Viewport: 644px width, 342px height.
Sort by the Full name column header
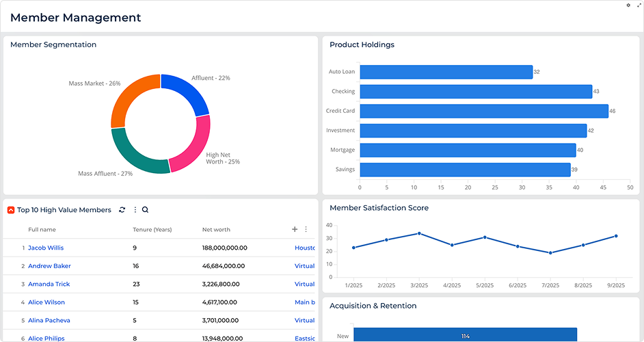pos(42,230)
